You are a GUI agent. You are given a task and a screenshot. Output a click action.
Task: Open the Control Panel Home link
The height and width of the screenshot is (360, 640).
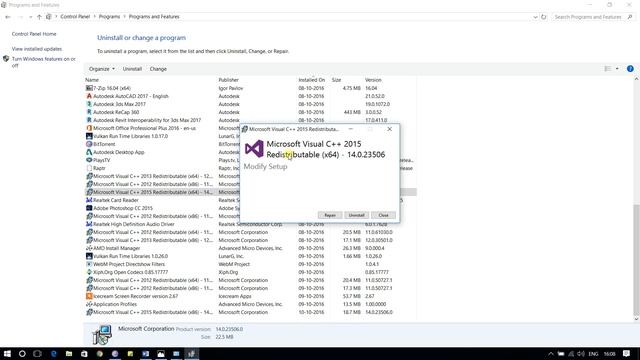pos(34,34)
